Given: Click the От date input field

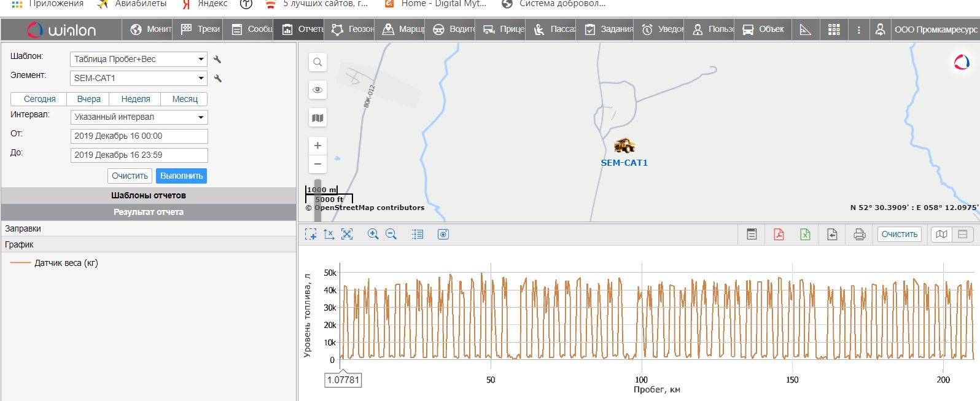Looking at the screenshot, I should point(139,136).
